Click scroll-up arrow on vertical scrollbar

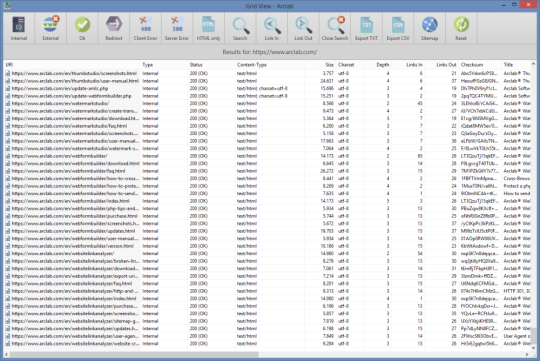(533, 64)
